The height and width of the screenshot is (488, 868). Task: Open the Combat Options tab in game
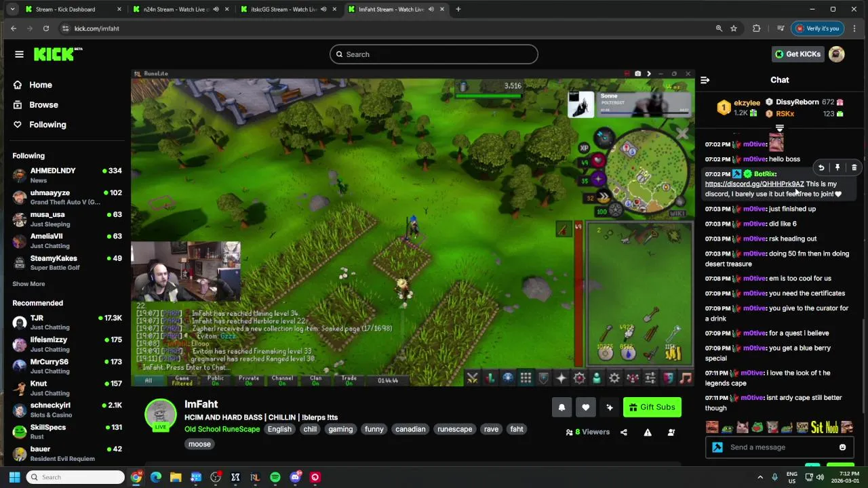[473, 378]
